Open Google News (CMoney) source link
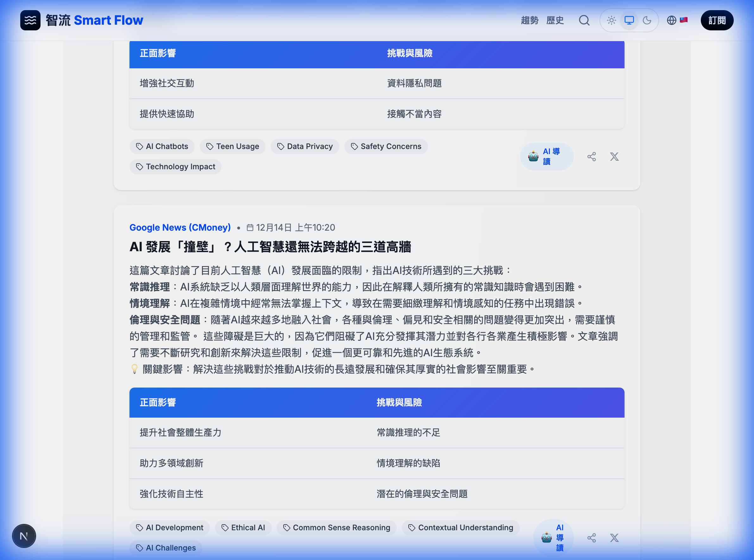The height and width of the screenshot is (560, 754). [180, 227]
